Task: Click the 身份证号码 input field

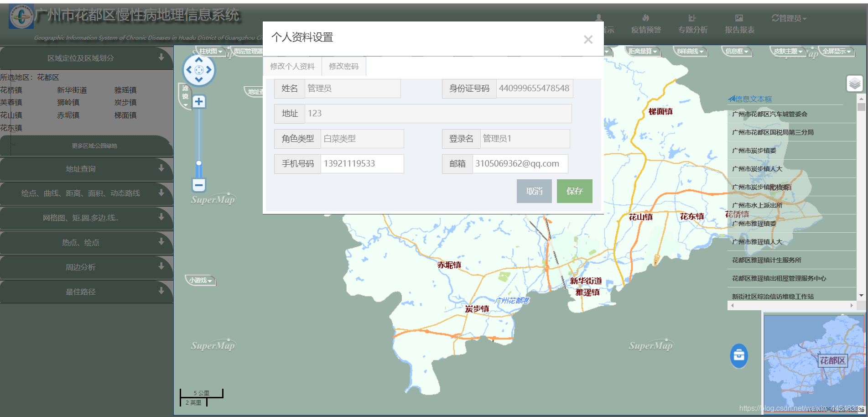Action: pos(534,89)
